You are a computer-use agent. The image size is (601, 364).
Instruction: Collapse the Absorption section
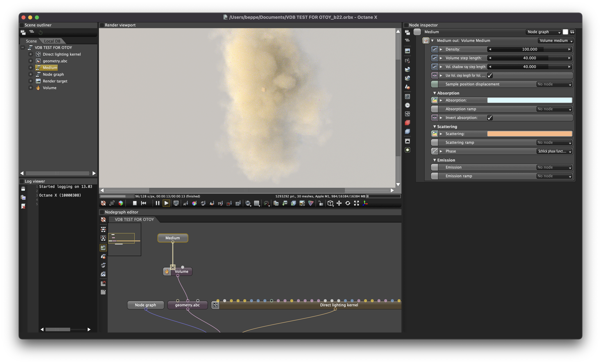pyautogui.click(x=434, y=93)
